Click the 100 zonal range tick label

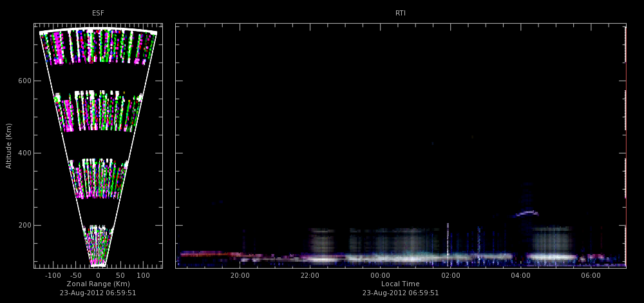click(x=144, y=275)
